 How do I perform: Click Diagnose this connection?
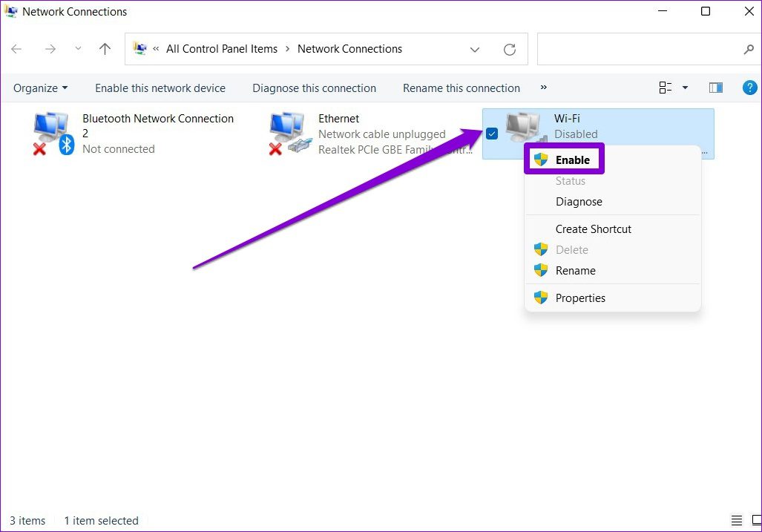pos(314,88)
